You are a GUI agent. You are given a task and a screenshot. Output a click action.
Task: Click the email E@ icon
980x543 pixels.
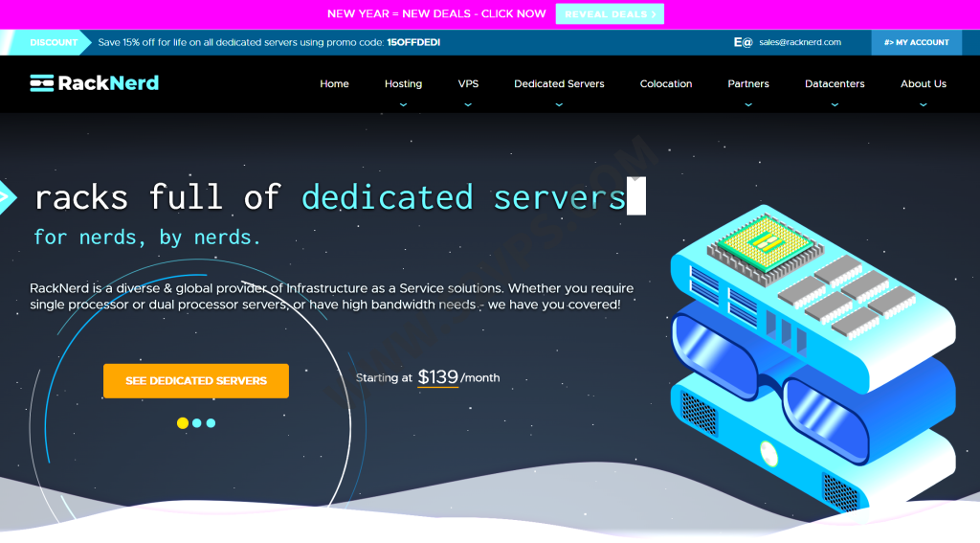click(x=743, y=42)
